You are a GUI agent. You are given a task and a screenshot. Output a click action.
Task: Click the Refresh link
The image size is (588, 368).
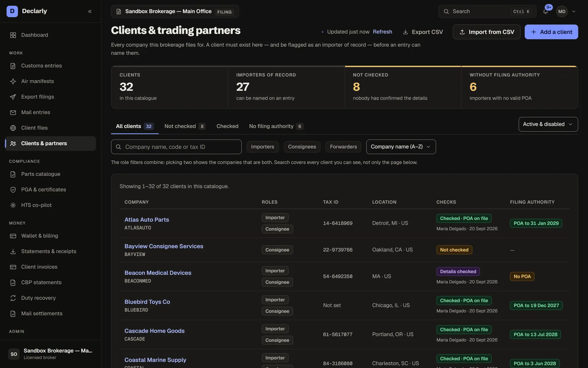click(x=383, y=32)
